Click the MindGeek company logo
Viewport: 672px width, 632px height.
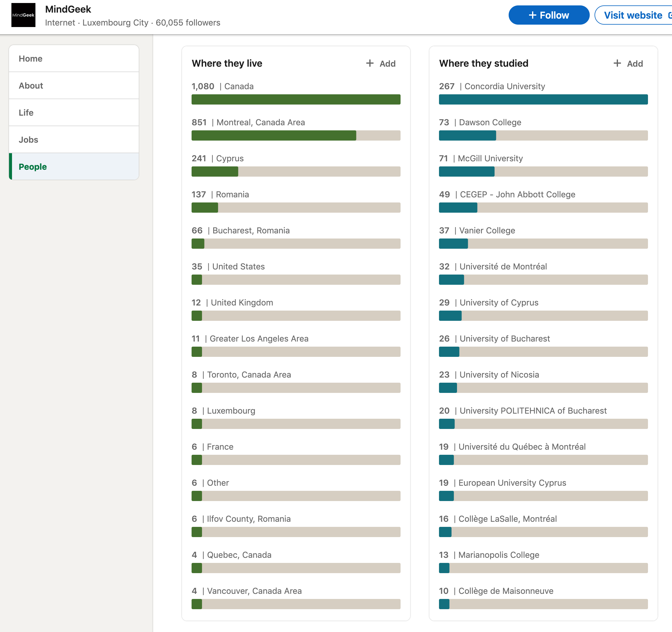23,15
